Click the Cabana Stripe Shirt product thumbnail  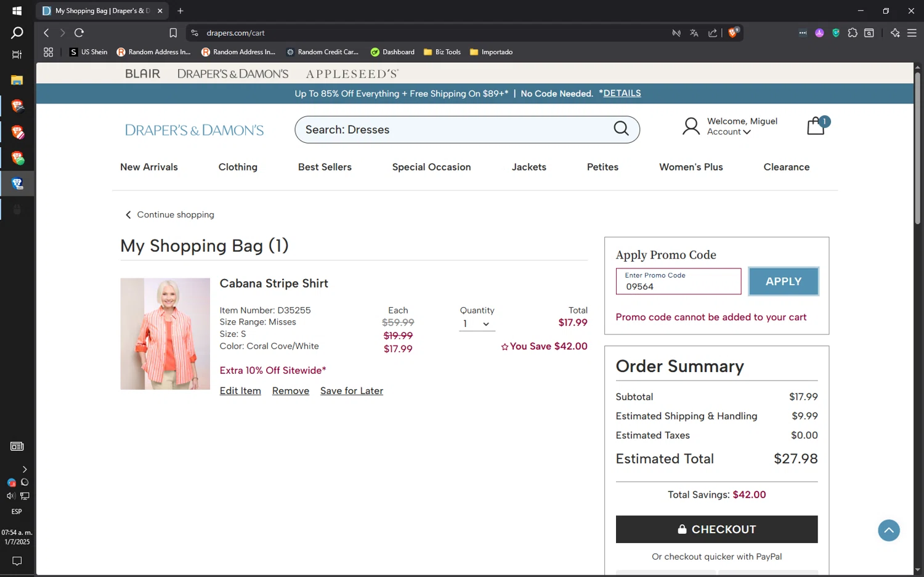pyautogui.click(x=165, y=334)
